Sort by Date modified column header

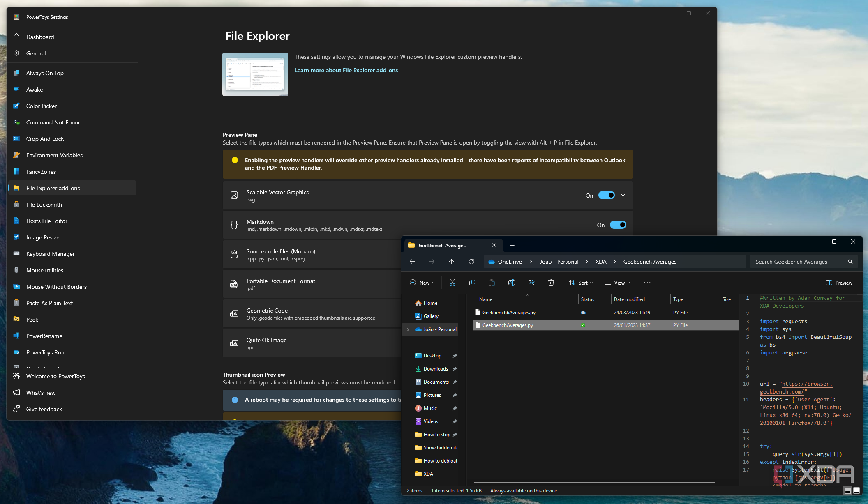tap(640, 299)
